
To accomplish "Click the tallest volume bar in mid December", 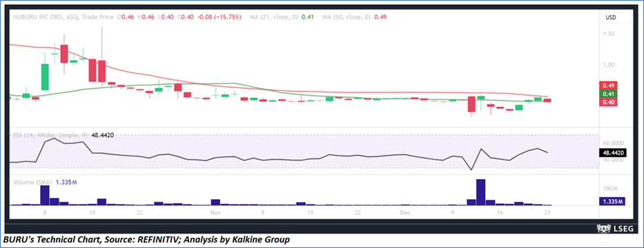I will point(480,192).
